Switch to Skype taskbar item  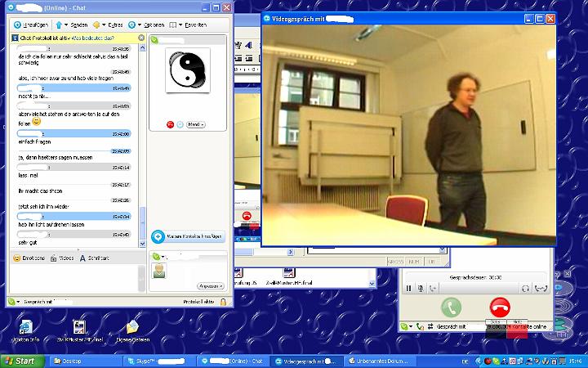(160, 361)
